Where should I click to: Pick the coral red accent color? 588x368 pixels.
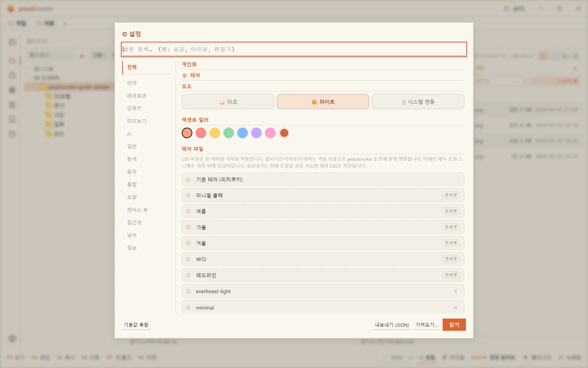[201, 133]
